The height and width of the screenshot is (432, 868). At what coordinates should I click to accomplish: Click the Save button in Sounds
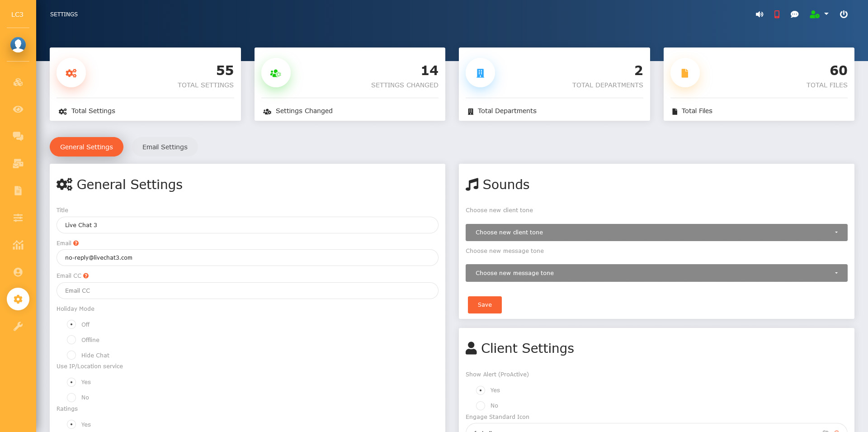pos(484,305)
